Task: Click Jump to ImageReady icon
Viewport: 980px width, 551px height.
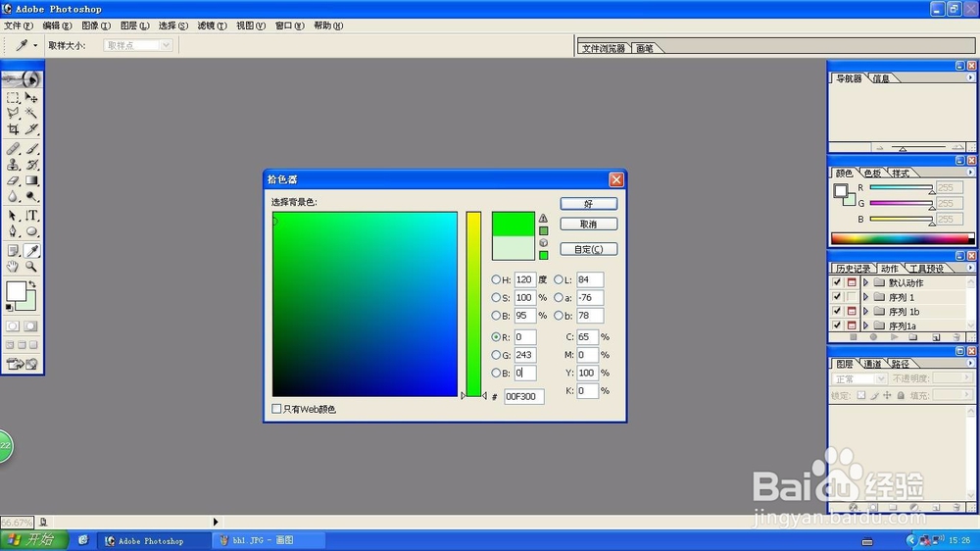Action: click(22, 364)
